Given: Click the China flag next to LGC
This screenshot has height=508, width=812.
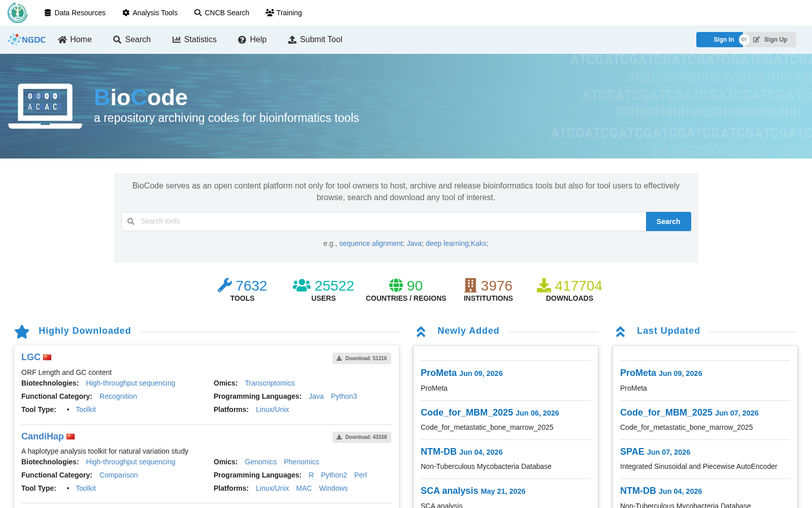Looking at the screenshot, I should [47, 358].
